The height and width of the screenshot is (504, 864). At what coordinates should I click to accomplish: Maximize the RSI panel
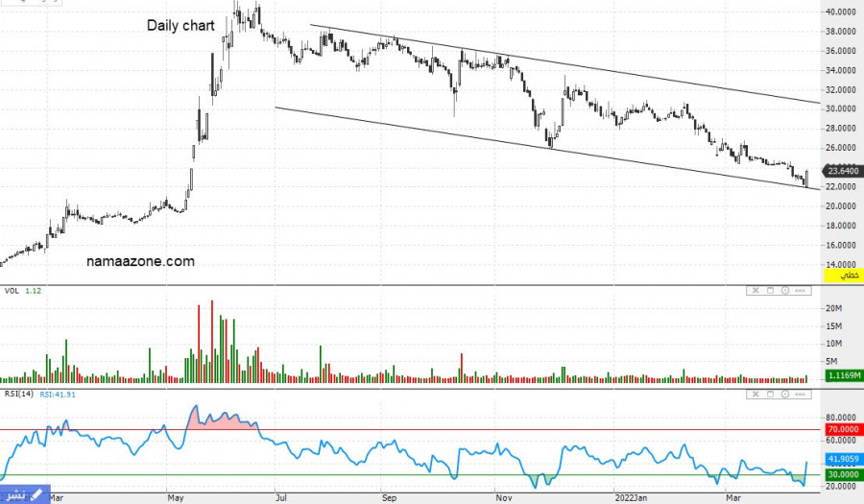tap(770, 395)
